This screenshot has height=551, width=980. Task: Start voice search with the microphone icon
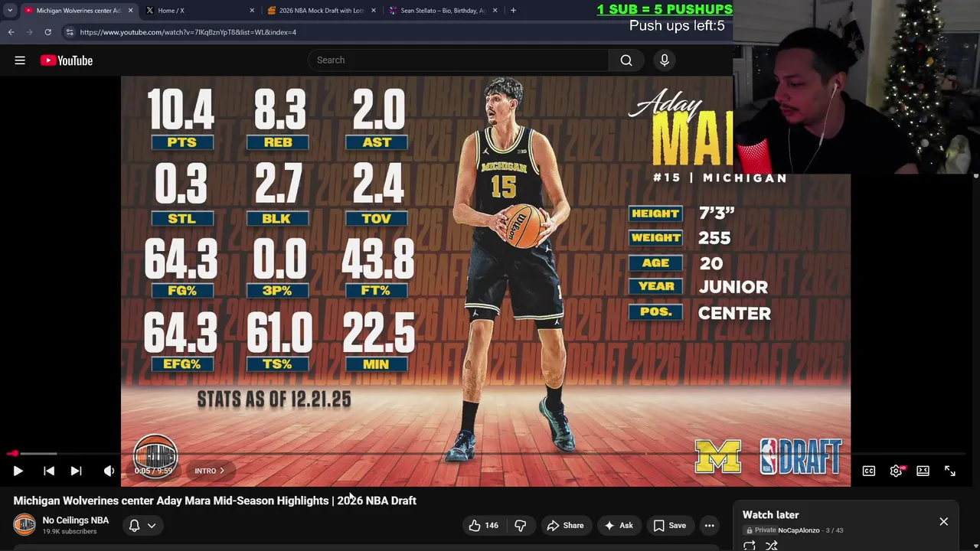coord(665,60)
